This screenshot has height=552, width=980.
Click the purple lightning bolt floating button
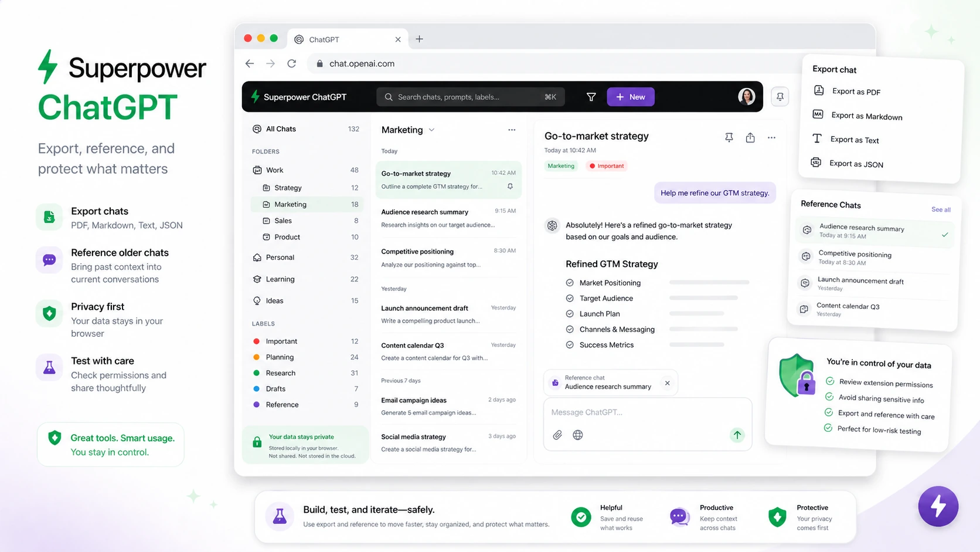[938, 506]
